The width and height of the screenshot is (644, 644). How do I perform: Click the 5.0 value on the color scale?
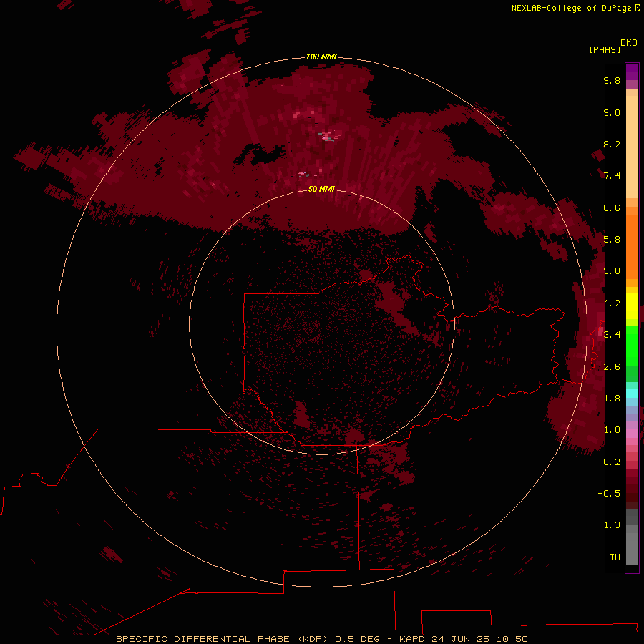612,271
